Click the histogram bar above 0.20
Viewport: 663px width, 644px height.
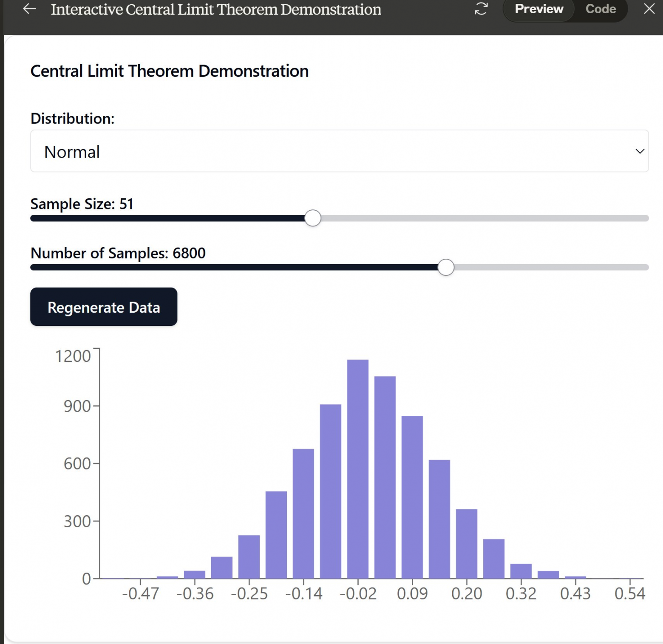[x=467, y=544]
